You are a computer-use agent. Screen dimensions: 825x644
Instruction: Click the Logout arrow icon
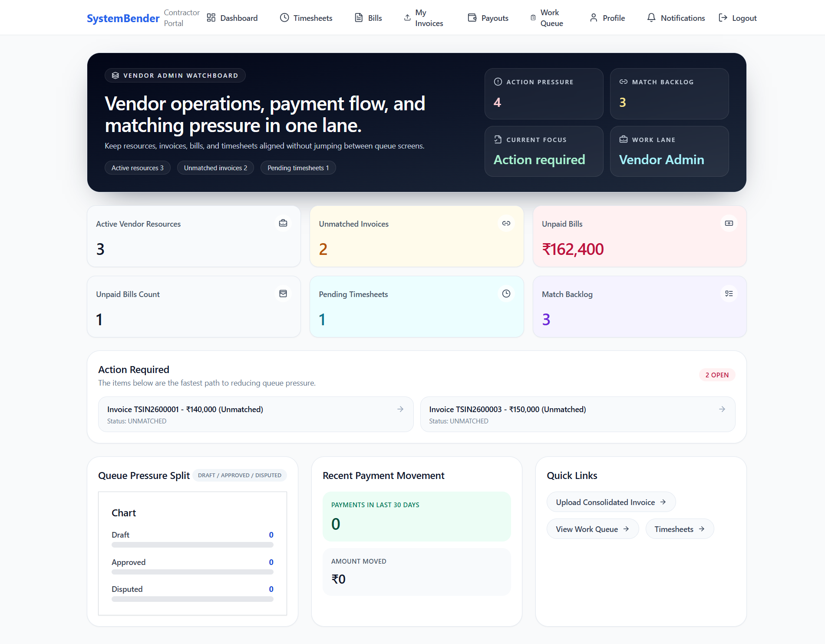click(723, 18)
